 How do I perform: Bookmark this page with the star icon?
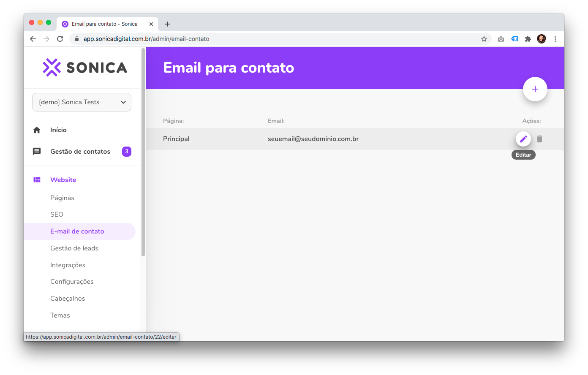[484, 39]
